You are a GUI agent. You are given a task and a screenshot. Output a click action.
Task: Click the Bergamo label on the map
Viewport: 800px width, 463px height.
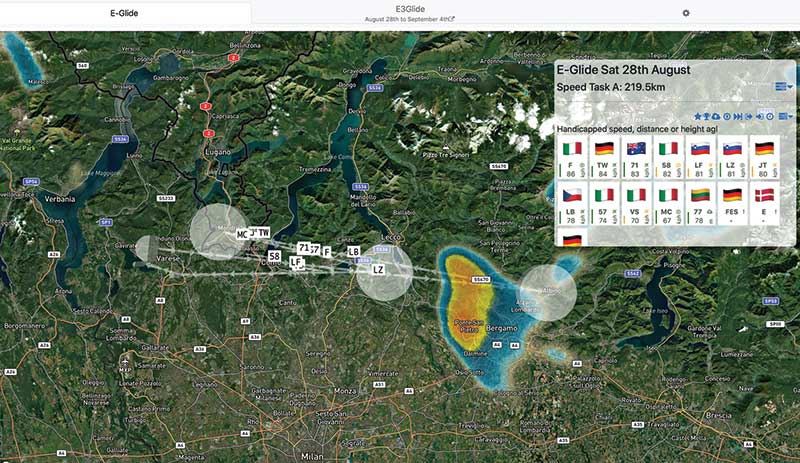point(502,328)
